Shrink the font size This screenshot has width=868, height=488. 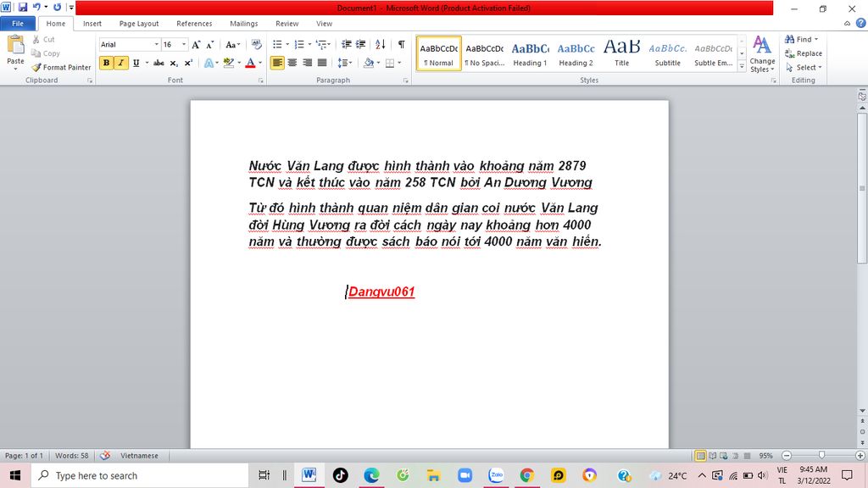point(210,44)
